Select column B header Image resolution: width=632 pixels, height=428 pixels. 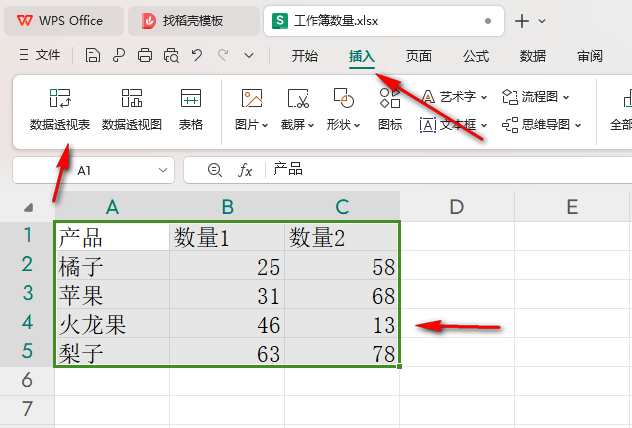click(x=227, y=207)
